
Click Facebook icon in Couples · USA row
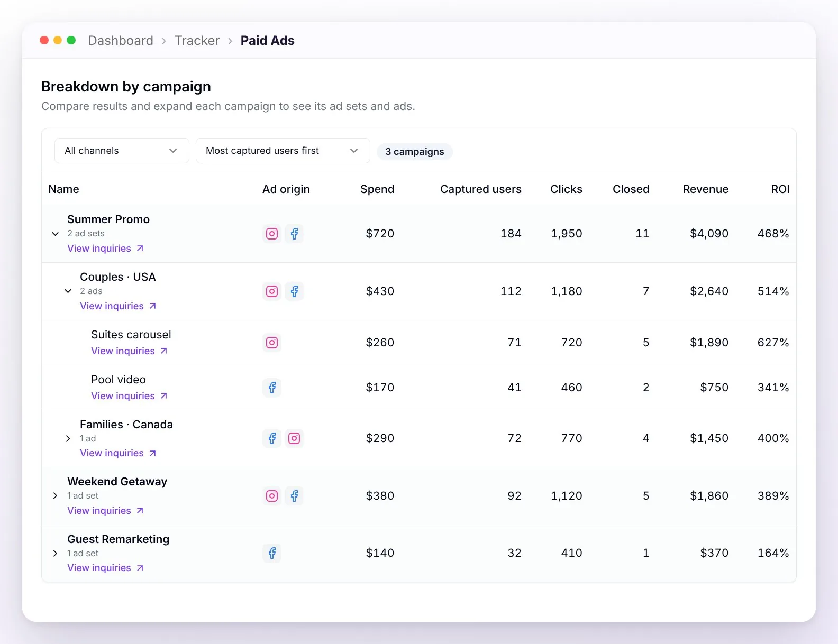click(294, 291)
